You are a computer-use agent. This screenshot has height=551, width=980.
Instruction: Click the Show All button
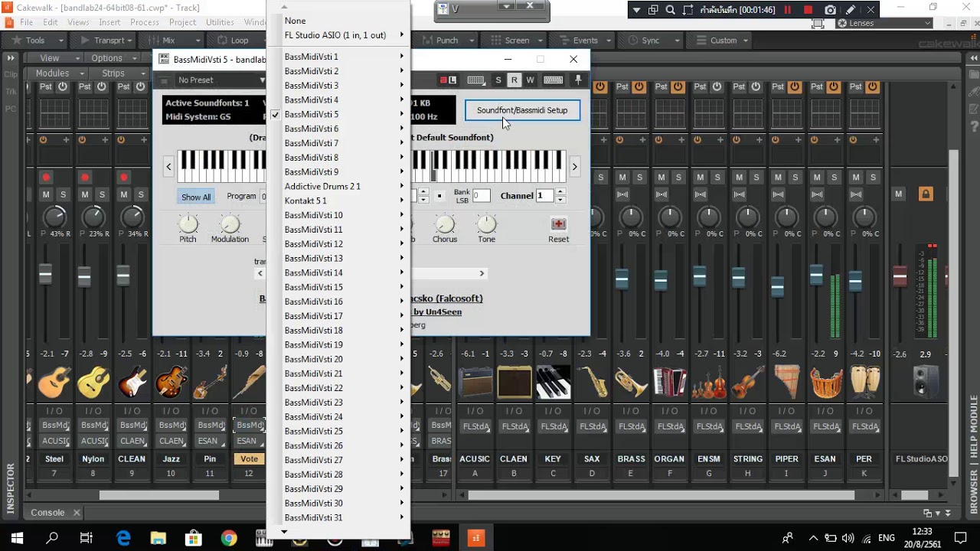pos(196,197)
